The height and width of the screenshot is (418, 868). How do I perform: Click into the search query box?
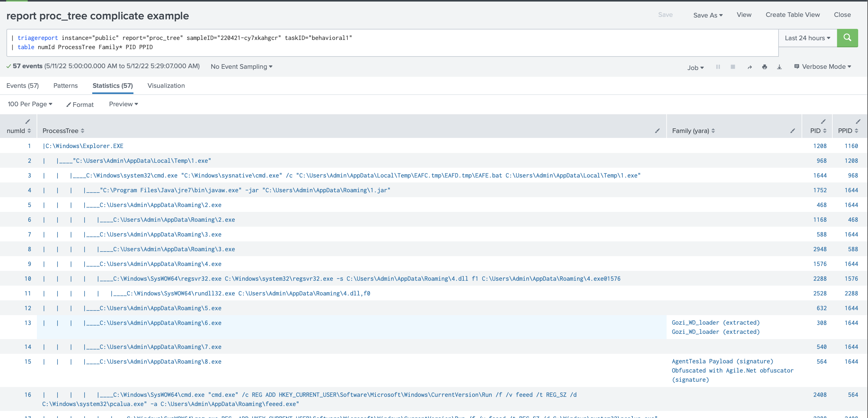point(392,43)
